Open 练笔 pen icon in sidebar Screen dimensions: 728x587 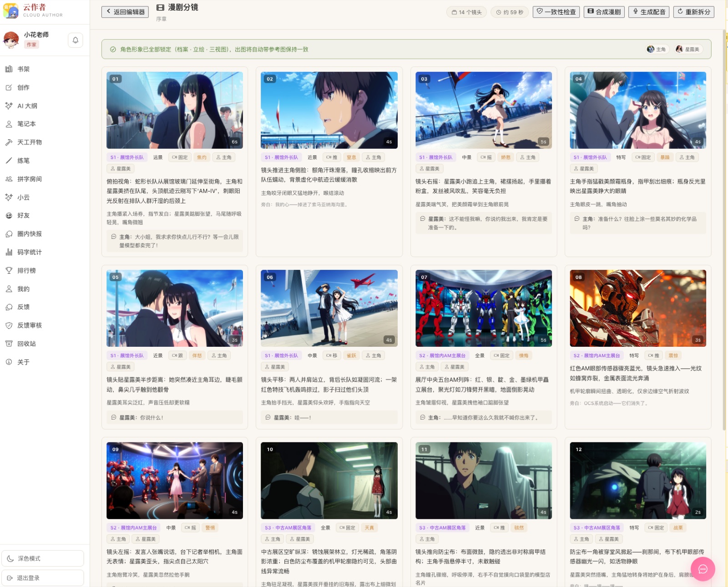pyautogui.click(x=9, y=161)
